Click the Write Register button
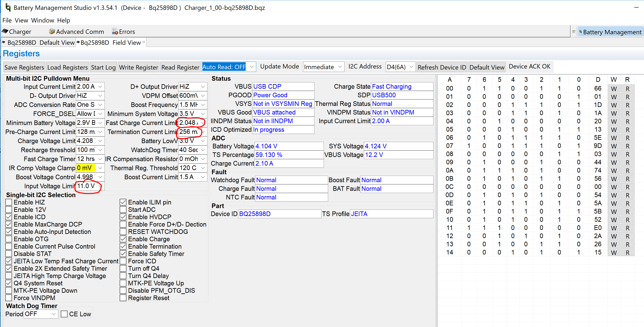 point(138,68)
